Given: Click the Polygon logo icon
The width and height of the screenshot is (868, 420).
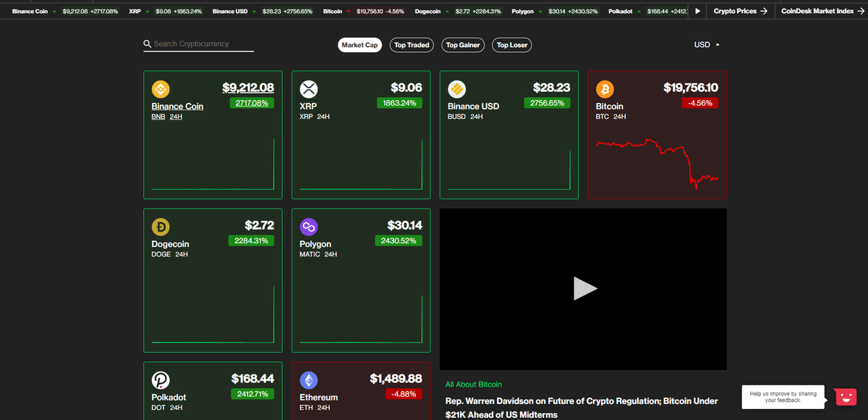Looking at the screenshot, I should 309,227.
